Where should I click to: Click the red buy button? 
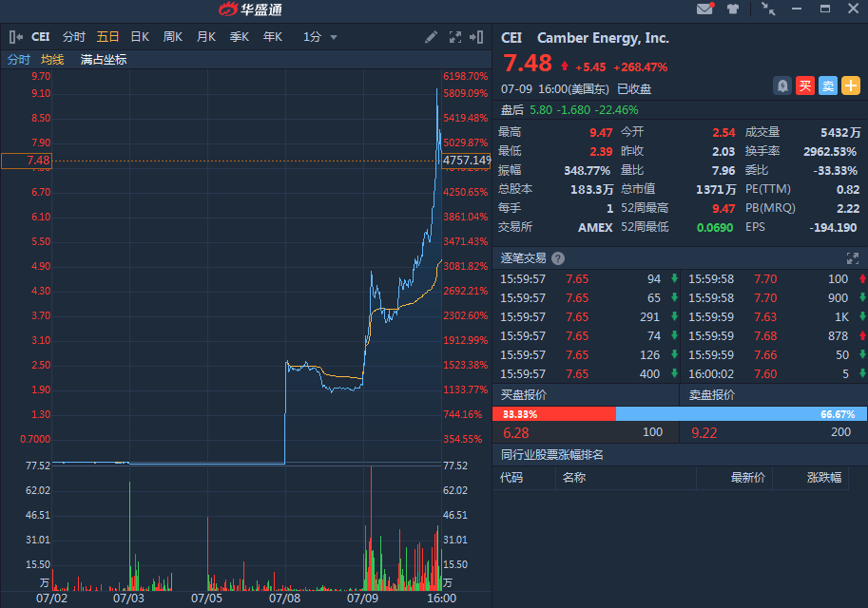point(805,85)
